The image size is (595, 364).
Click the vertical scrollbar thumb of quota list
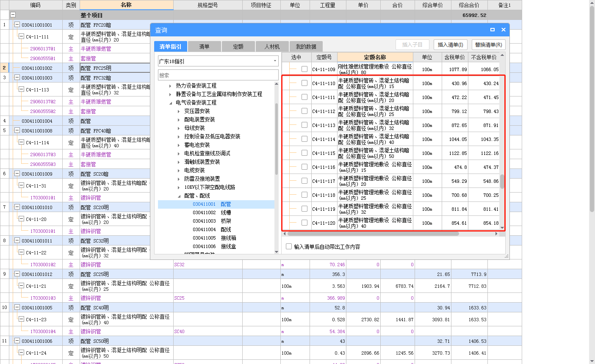tap(502, 181)
